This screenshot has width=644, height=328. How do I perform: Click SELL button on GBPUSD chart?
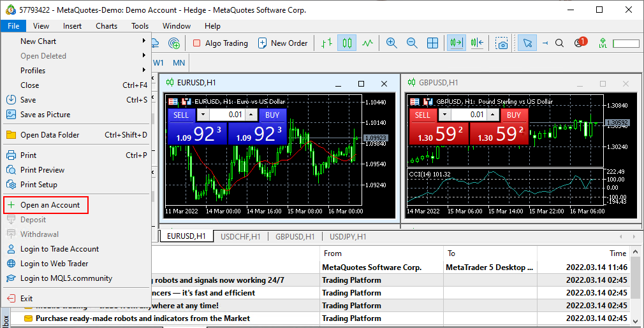(x=422, y=115)
